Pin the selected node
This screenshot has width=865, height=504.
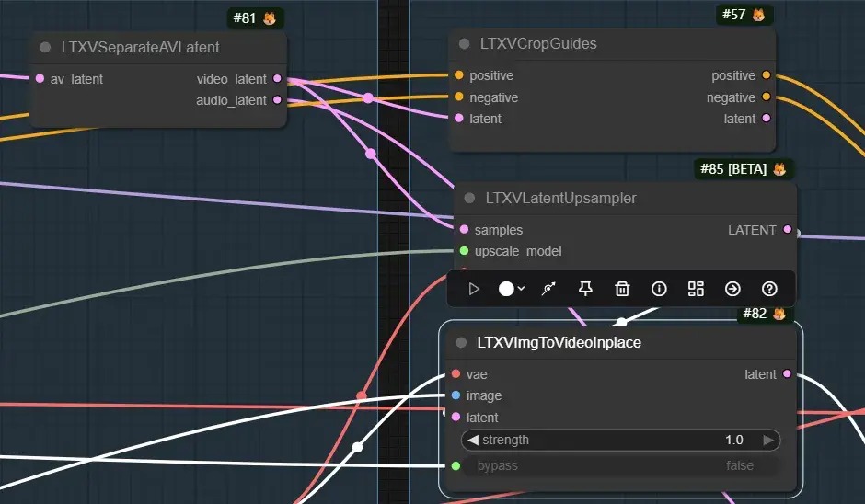click(585, 289)
